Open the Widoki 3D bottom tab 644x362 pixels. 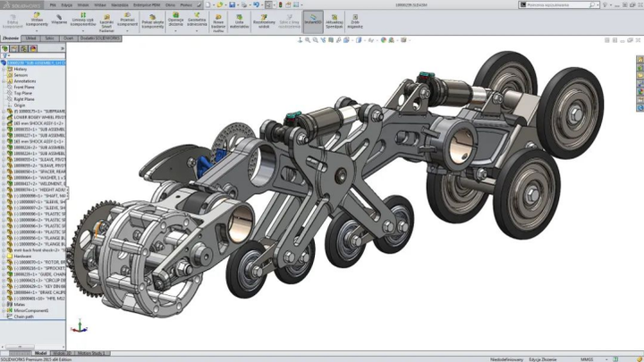click(62, 353)
